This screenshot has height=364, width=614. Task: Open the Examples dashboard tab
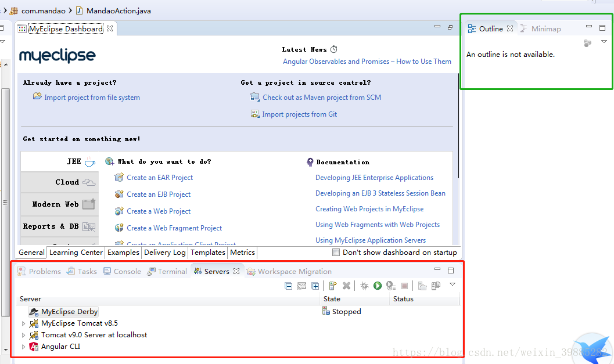pos(123,253)
